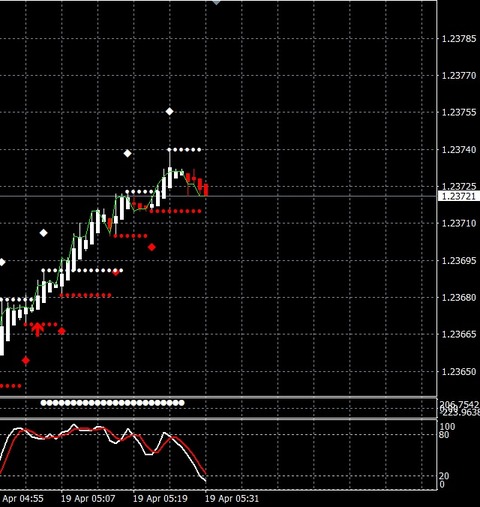
Task: Click the 19 Apr 05:31 time label
Action: click(x=232, y=499)
